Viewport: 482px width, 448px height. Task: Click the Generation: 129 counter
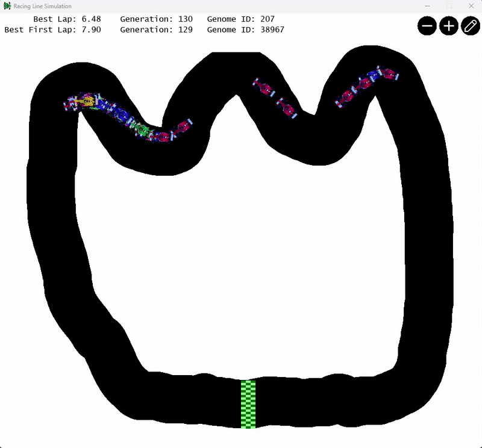[x=155, y=30]
